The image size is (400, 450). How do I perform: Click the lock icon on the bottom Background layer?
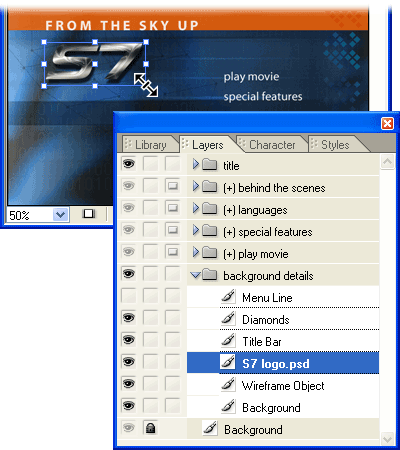tap(151, 428)
